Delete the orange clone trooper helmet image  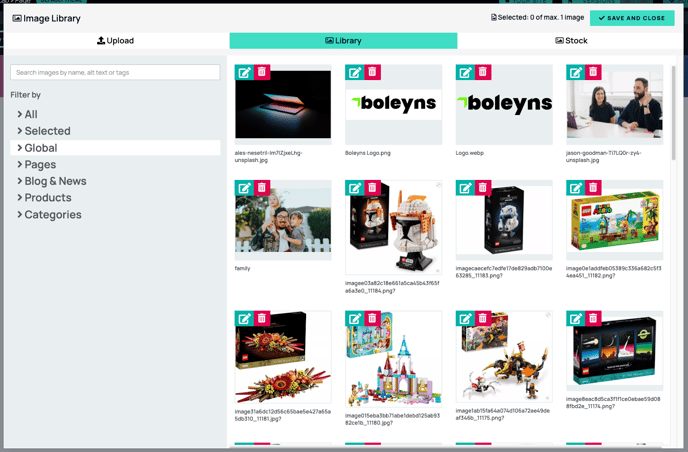coord(372,188)
